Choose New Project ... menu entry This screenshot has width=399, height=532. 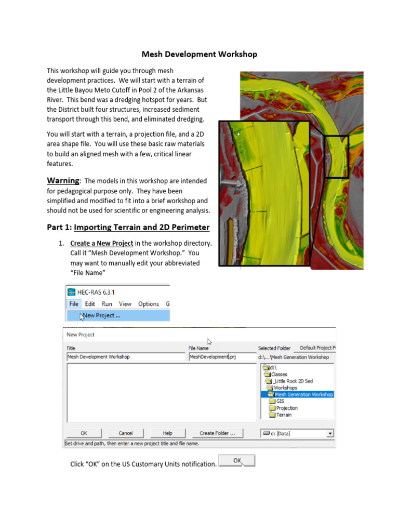118,315
